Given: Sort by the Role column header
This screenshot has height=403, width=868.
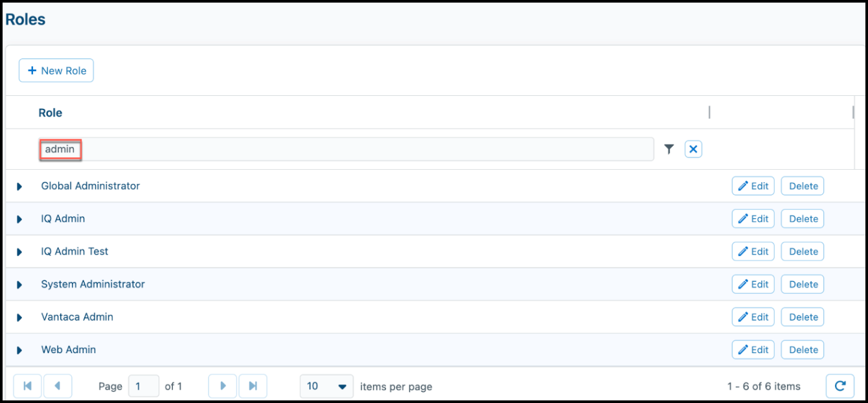Looking at the screenshot, I should point(51,113).
